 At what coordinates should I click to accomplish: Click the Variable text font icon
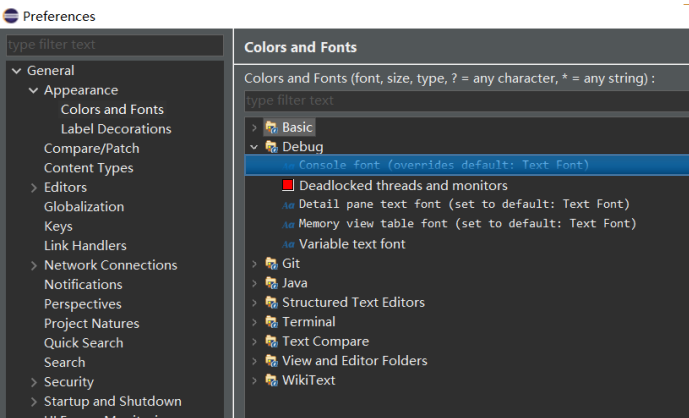[288, 244]
